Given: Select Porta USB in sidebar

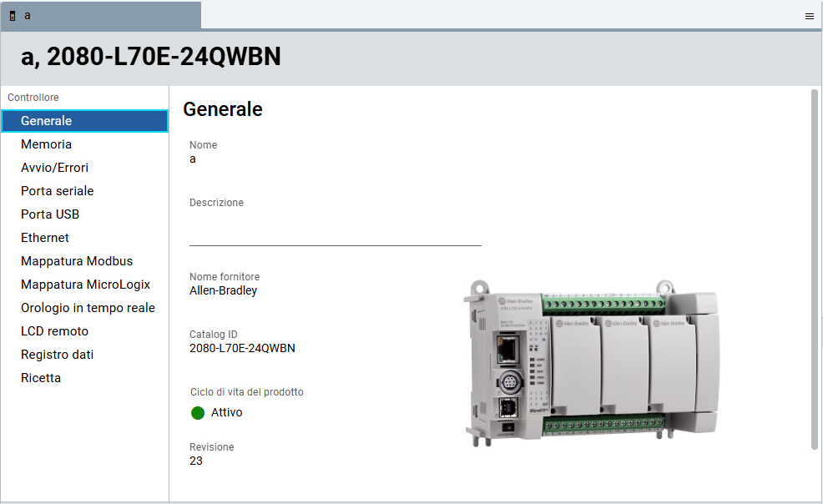Looking at the screenshot, I should (50, 214).
